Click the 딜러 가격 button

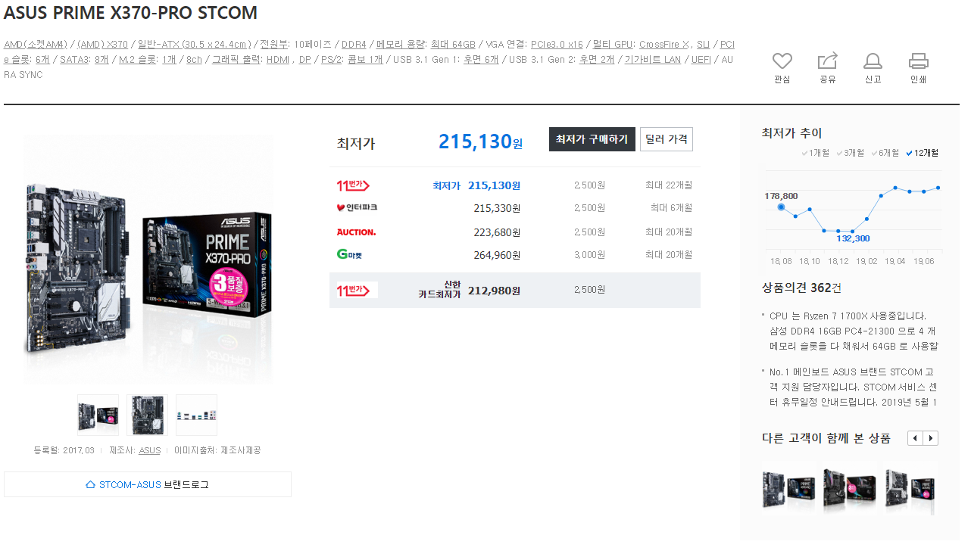click(667, 139)
